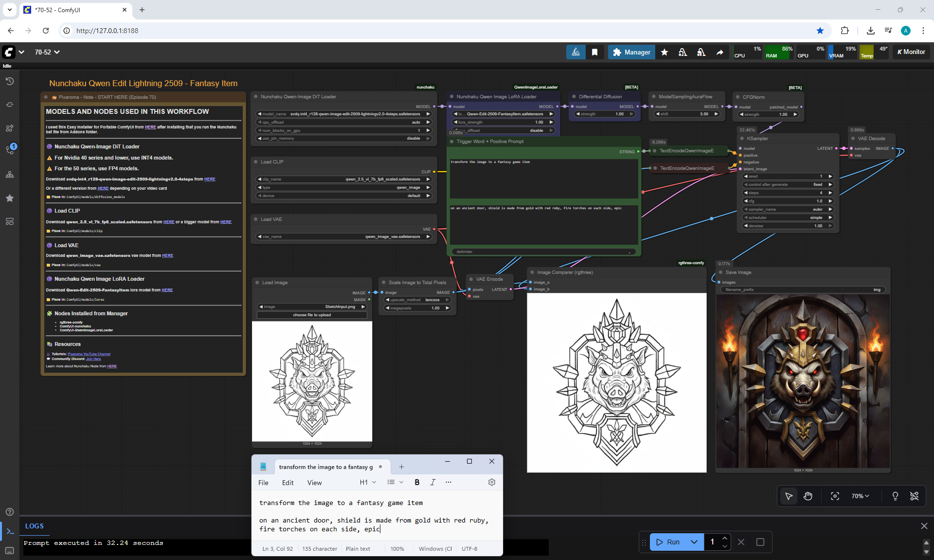Screen dimensions: 934x560
Task: Select the hand pan tool
Action: (x=808, y=496)
